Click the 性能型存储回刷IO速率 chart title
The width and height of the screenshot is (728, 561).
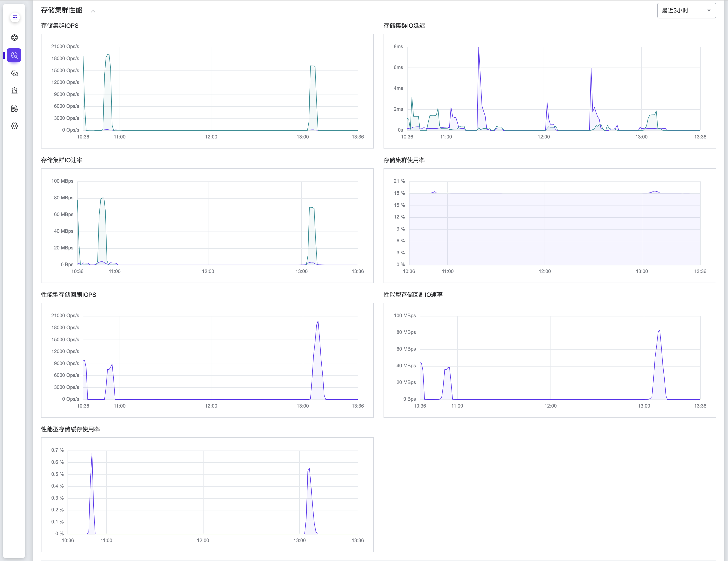413,295
